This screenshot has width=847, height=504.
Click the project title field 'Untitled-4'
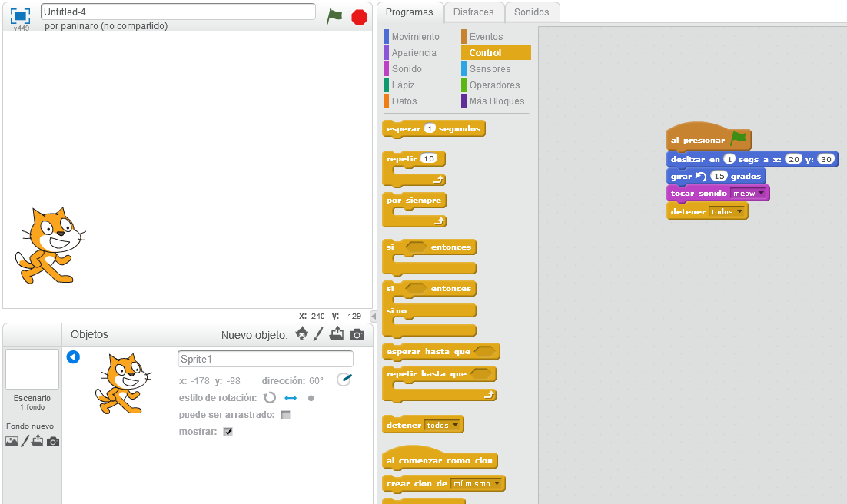click(177, 12)
